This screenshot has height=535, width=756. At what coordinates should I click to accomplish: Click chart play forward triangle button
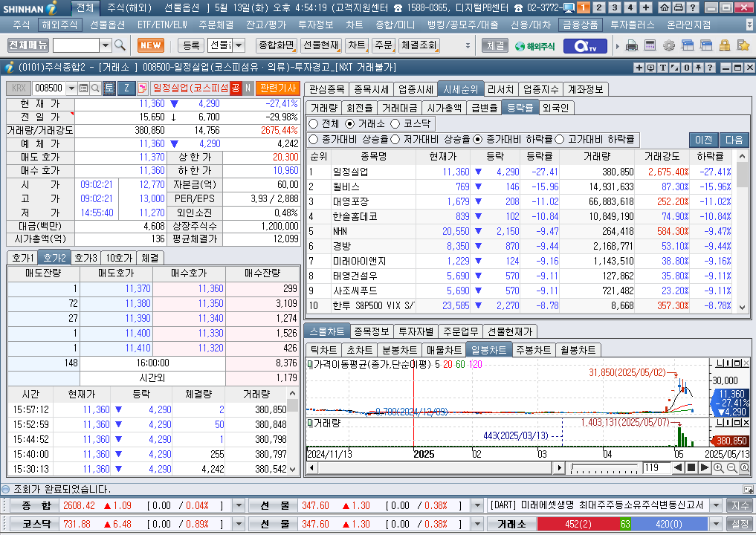click(704, 467)
